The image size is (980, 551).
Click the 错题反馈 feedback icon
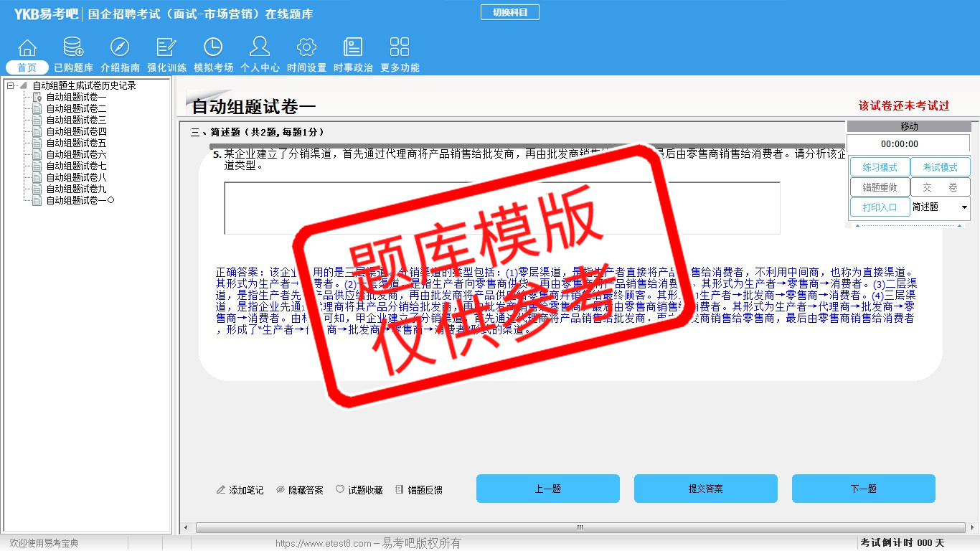coord(400,490)
